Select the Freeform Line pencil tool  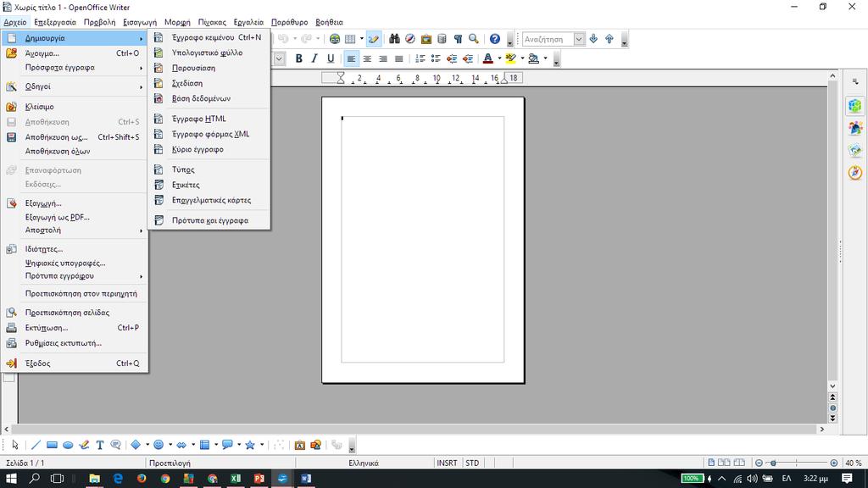pos(84,445)
